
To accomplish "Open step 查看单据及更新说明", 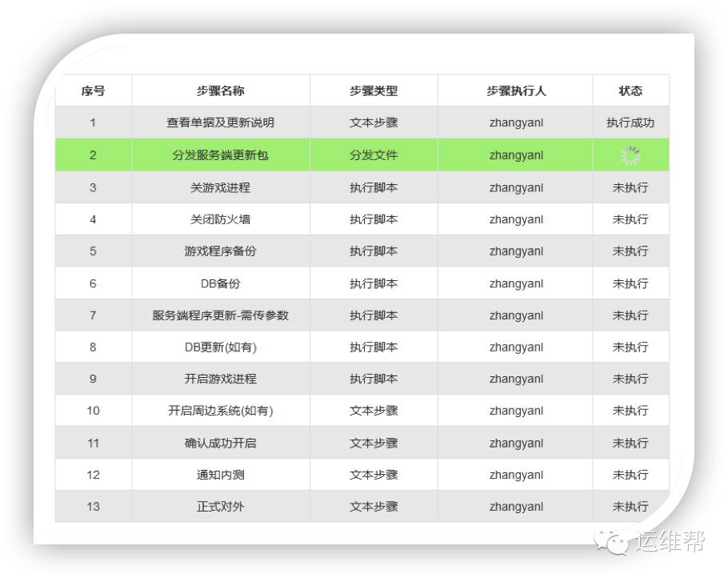I will click(x=218, y=122).
